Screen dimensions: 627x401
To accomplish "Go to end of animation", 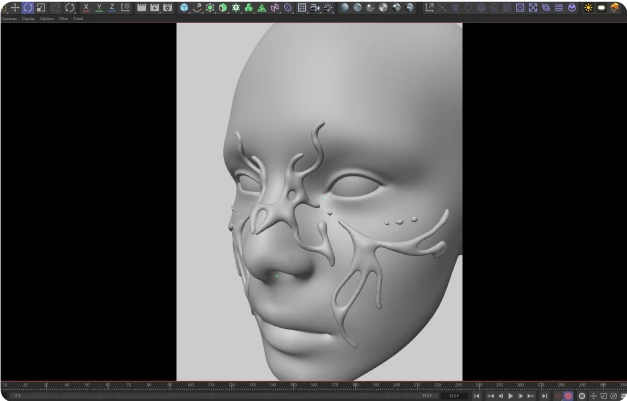I will coord(544,396).
